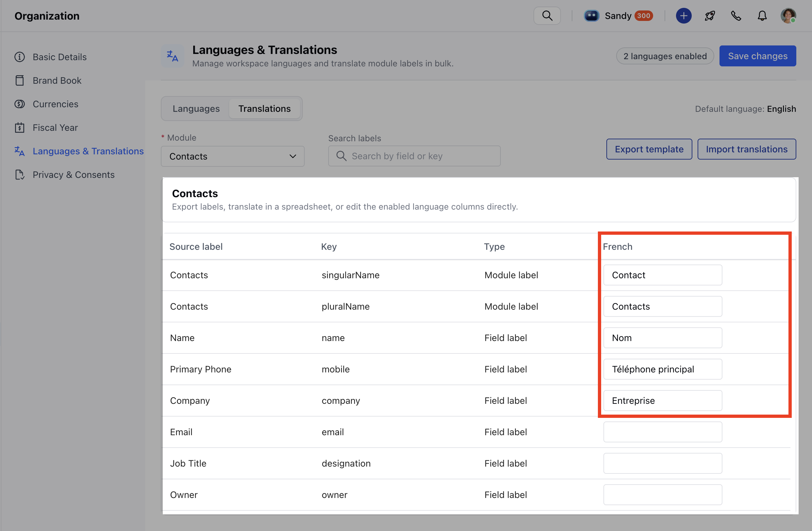The image size is (812, 531).
Task: Click empty French field for Owner row
Action: (663, 495)
